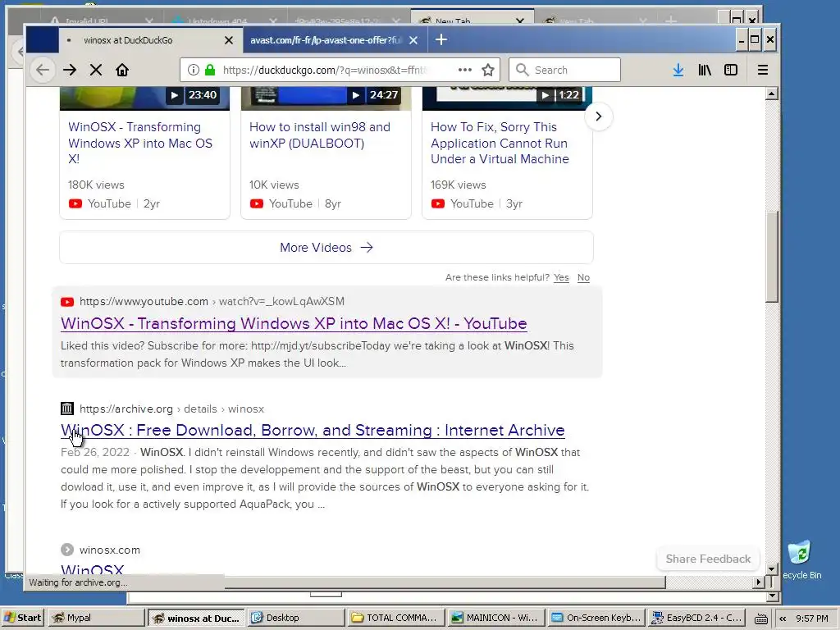The width and height of the screenshot is (840, 630).
Task: Play the 1:22 virtual machine video
Action: click(507, 98)
